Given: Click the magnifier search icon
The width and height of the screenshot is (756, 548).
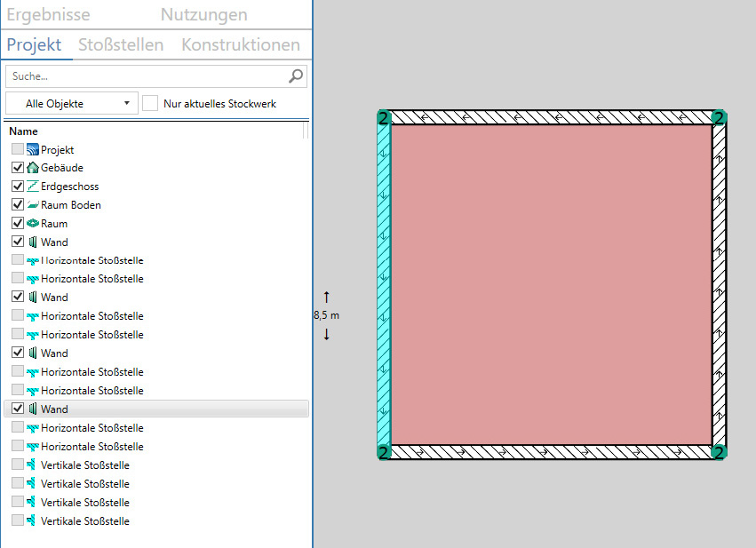Looking at the screenshot, I should 296,75.
